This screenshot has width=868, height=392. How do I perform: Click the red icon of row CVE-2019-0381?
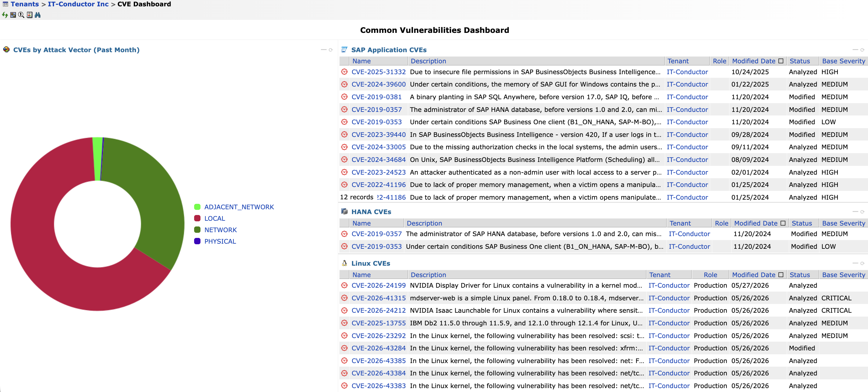(344, 97)
